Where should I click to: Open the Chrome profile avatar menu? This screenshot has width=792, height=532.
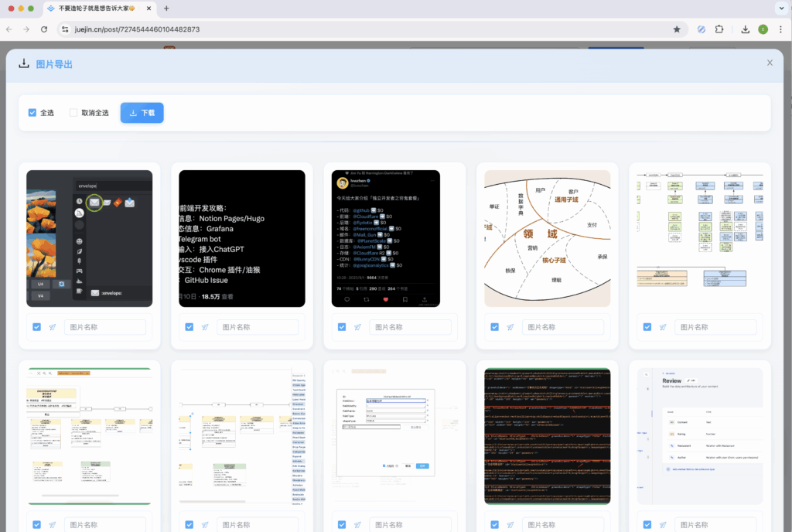click(763, 29)
